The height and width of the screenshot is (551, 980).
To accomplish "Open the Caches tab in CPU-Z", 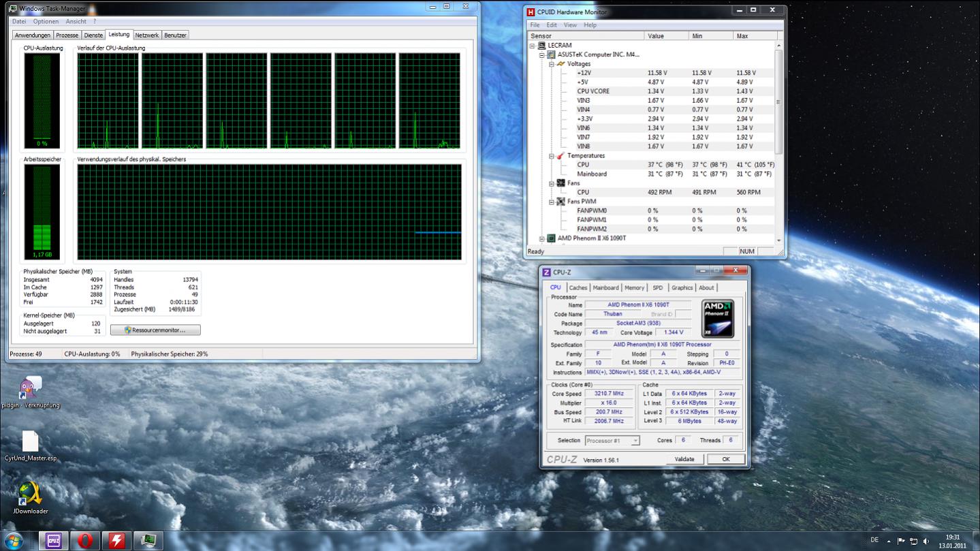I will pyautogui.click(x=578, y=287).
